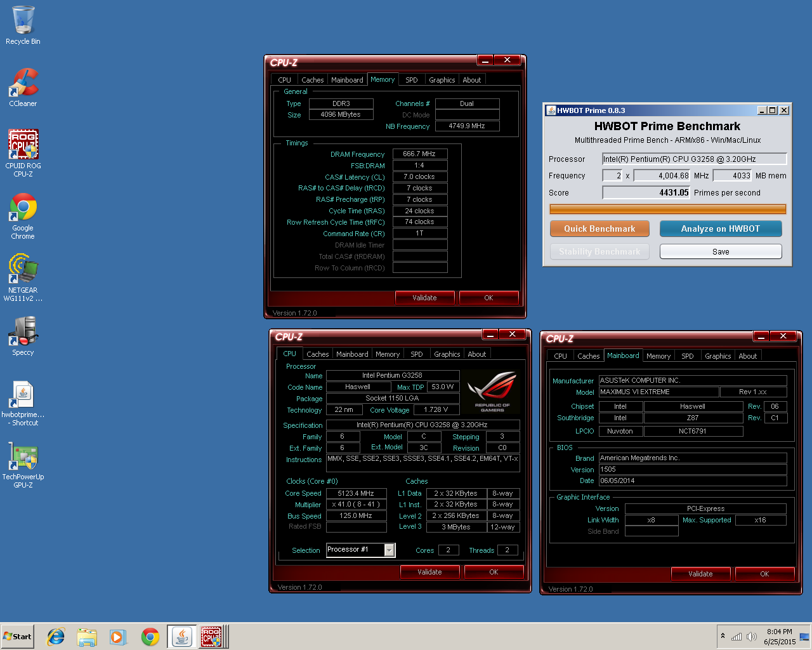Click the HWBOT Prime title bar Java icon

point(551,110)
